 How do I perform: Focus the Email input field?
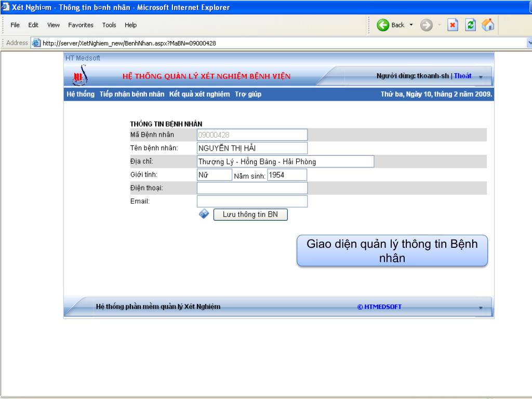point(252,201)
